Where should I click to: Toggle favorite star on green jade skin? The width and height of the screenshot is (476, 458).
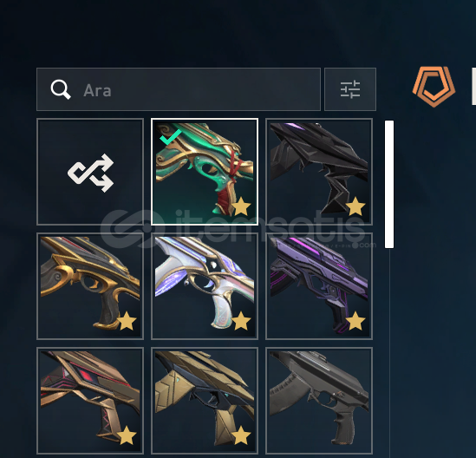242,206
